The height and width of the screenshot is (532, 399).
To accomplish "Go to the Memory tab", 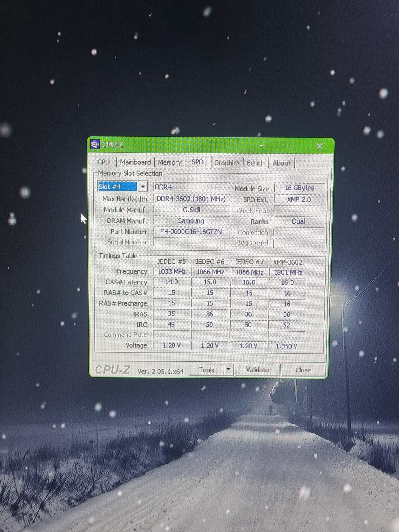I will click(x=169, y=163).
